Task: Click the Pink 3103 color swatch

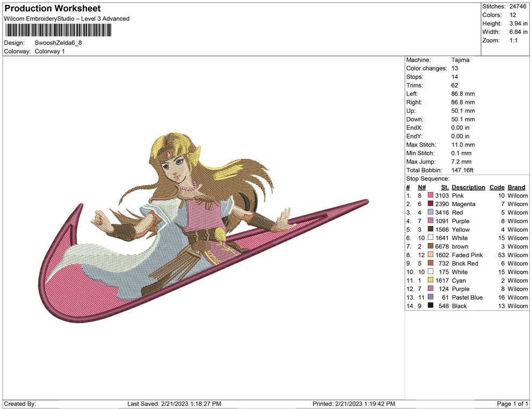Action: 430,195
